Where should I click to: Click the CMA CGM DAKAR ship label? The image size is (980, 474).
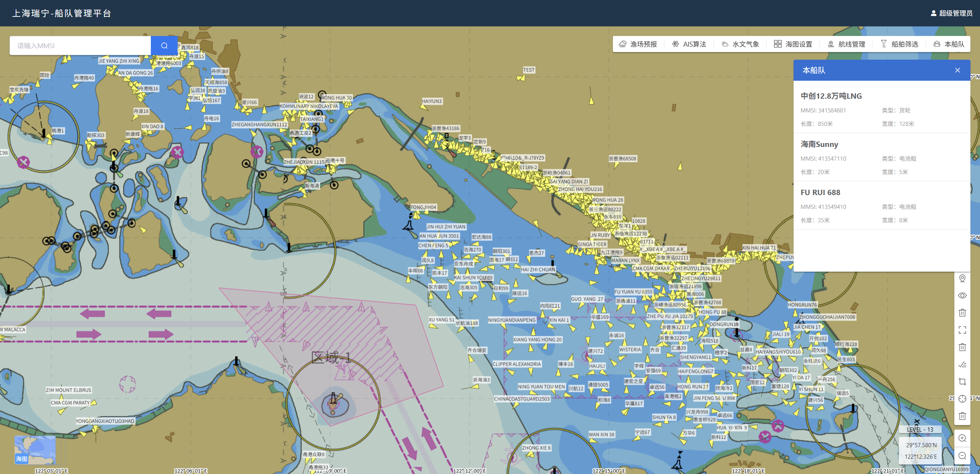pyautogui.click(x=651, y=269)
